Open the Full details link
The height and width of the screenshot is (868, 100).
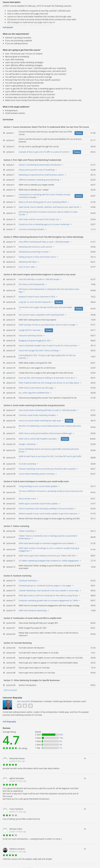pyautogui.click(x=8, y=27)
